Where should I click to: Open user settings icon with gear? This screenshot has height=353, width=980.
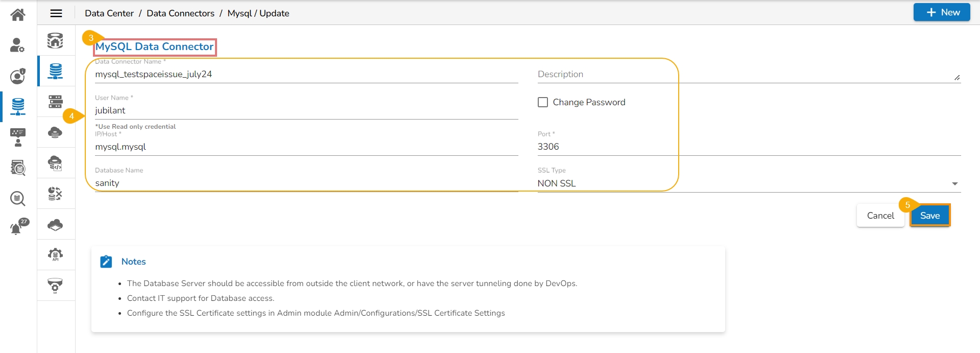pyautogui.click(x=18, y=45)
